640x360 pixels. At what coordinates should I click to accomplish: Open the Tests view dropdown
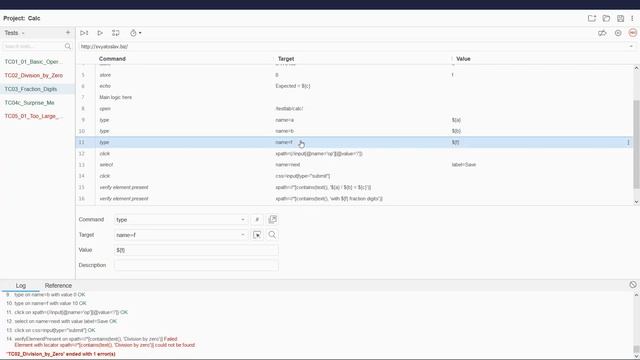pyautogui.click(x=14, y=33)
